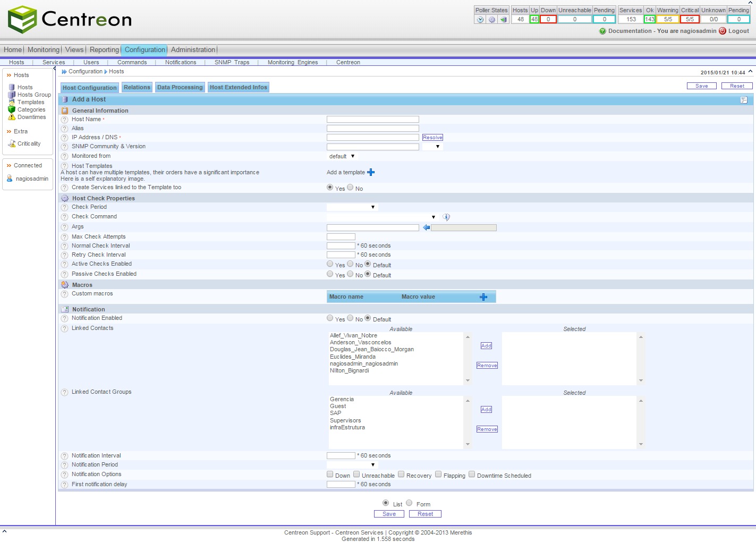Select No for Create Services linked to Template
The height and width of the screenshot is (542, 756).
coord(350,187)
